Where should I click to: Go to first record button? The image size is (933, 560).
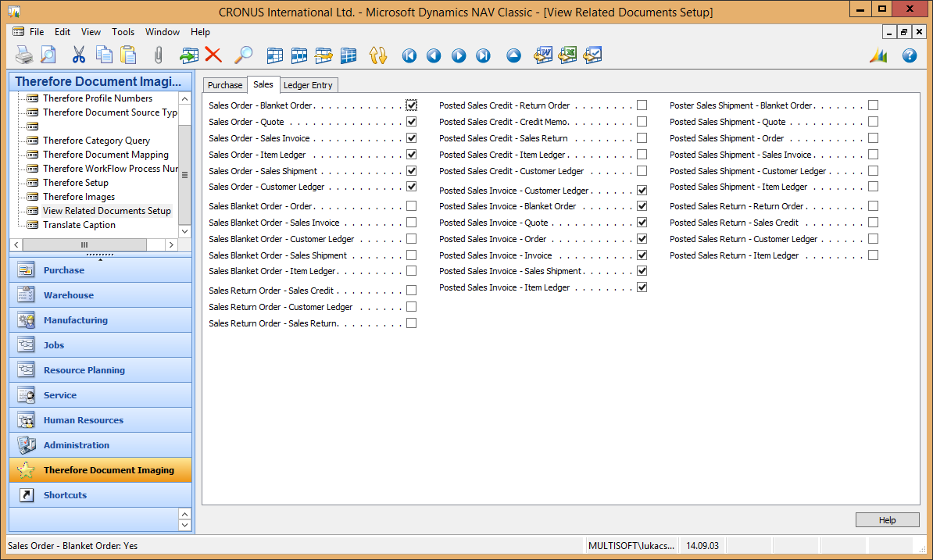point(409,55)
